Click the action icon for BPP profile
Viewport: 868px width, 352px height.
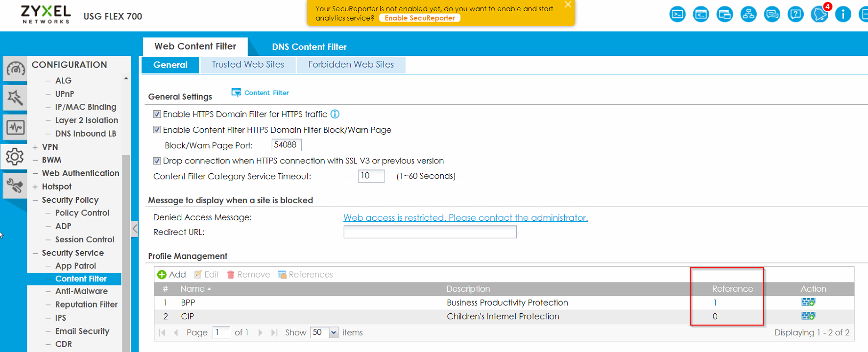coord(808,303)
